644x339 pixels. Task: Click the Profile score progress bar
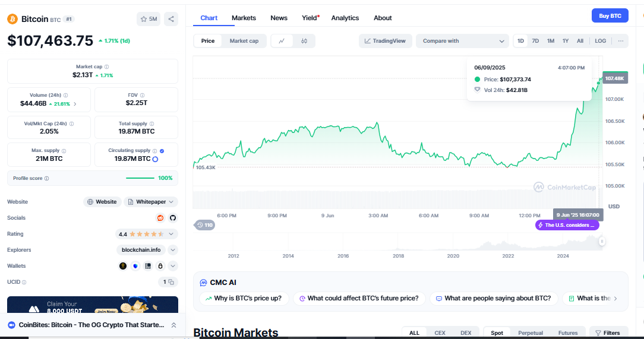point(140,178)
